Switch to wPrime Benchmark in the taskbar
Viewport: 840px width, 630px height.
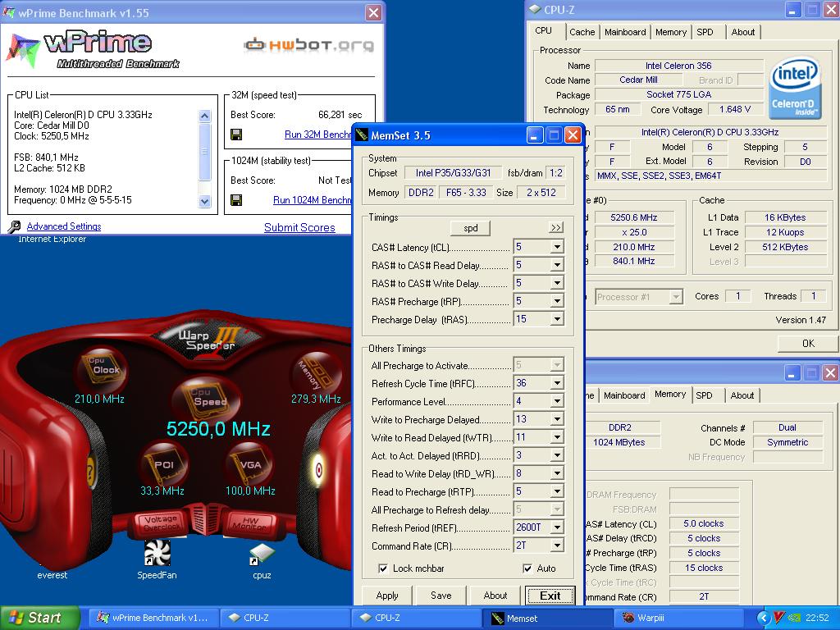tap(153, 619)
